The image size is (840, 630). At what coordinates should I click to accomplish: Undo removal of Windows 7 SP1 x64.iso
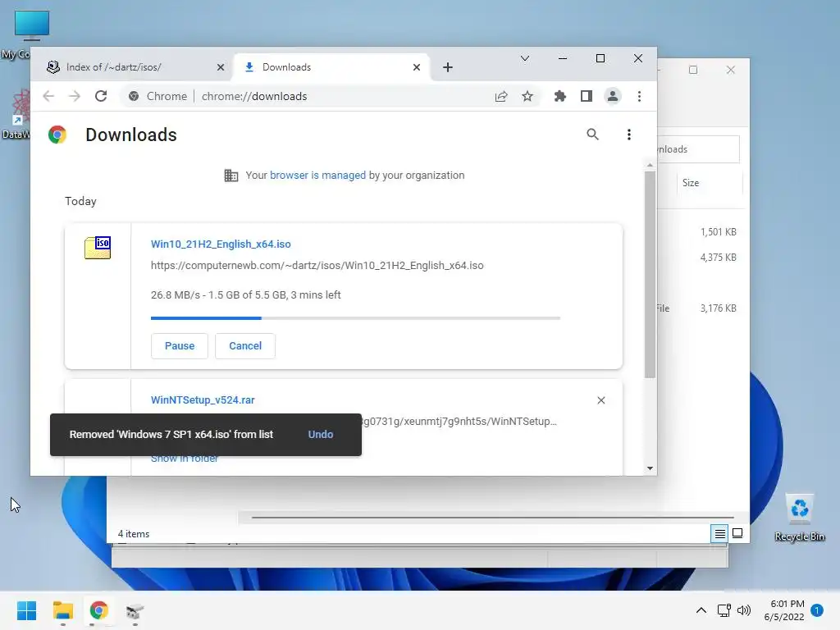coord(321,435)
